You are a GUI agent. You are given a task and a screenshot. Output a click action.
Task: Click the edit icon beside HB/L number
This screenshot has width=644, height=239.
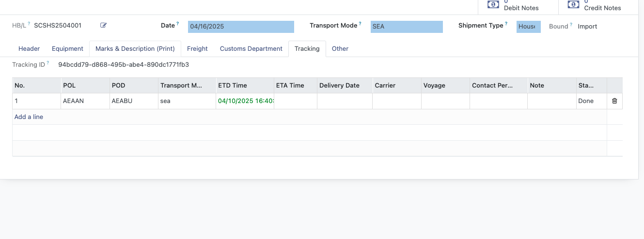103,25
